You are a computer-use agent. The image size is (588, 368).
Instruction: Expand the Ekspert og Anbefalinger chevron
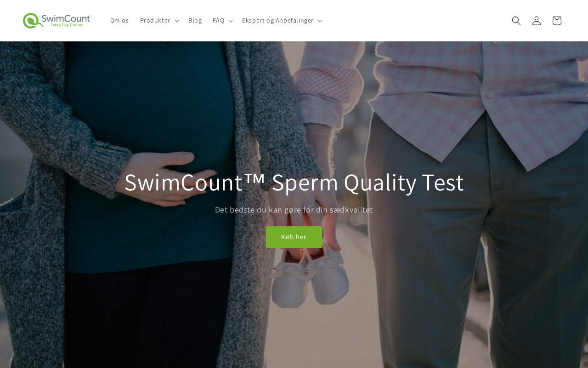pos(320,21)
